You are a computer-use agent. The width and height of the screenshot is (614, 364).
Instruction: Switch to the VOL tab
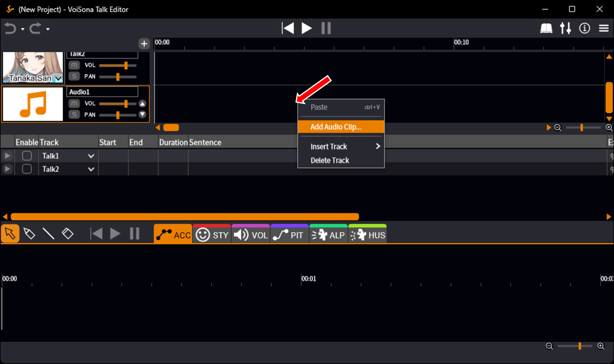point(251,234)
